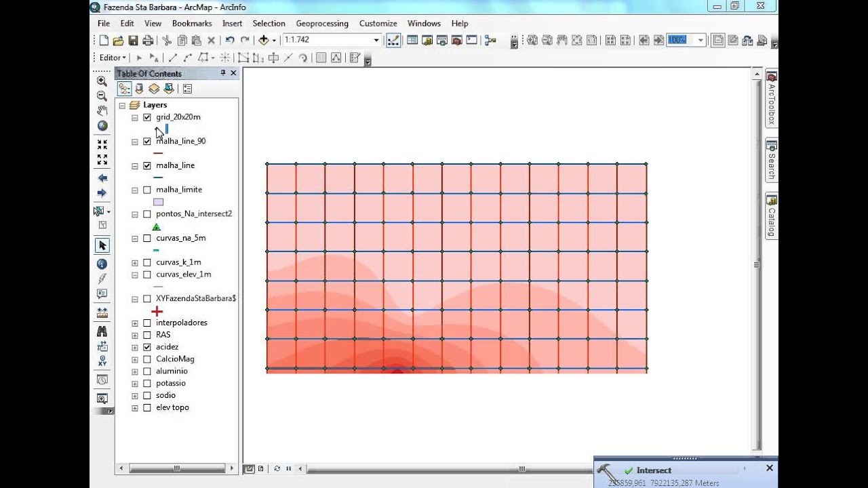Open the Bookmarks menu
The width and height of the screenshot is (868, 488).
pyautogui.click(x=192, y=24)
